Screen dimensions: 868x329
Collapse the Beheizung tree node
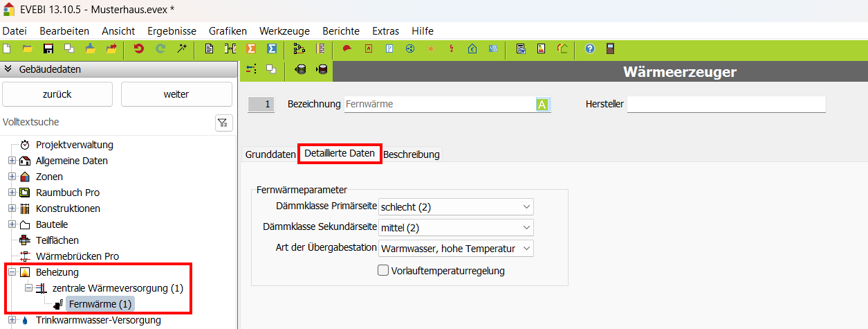tap(12, 272)
